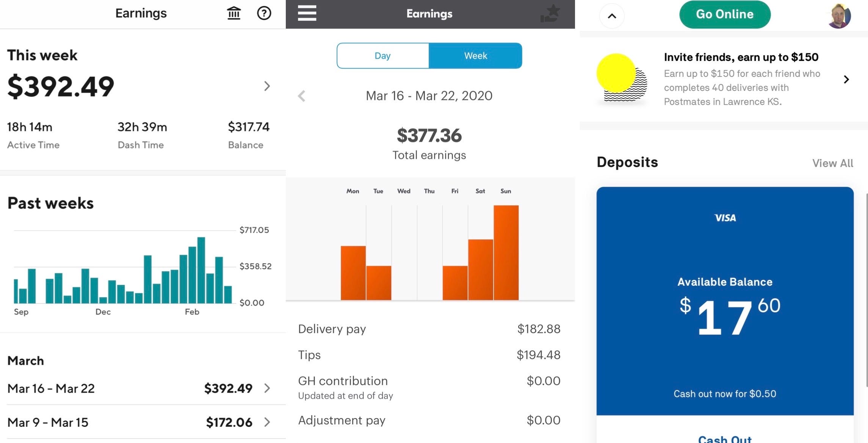Tap the Go Online button
This screenshot has width=868, height=443.
click(725, 14)
